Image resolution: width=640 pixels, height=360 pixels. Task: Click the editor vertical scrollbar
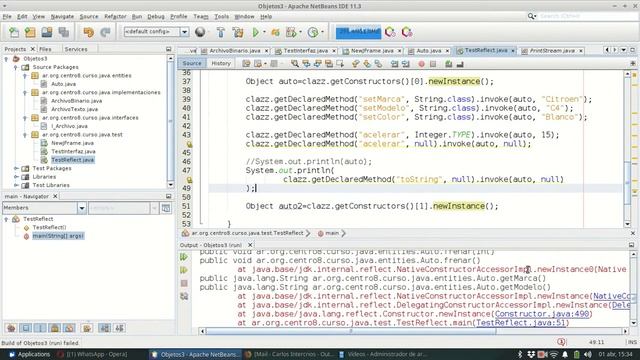(627, 149)
